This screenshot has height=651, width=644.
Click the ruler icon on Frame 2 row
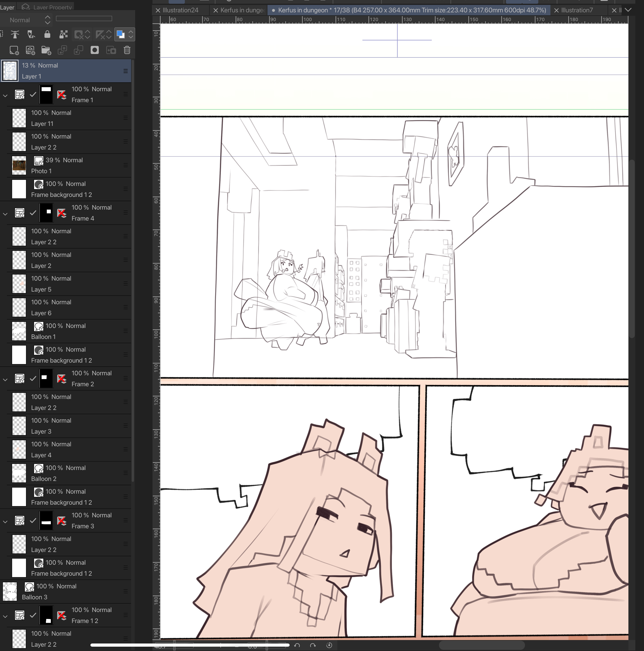point(62,379)
